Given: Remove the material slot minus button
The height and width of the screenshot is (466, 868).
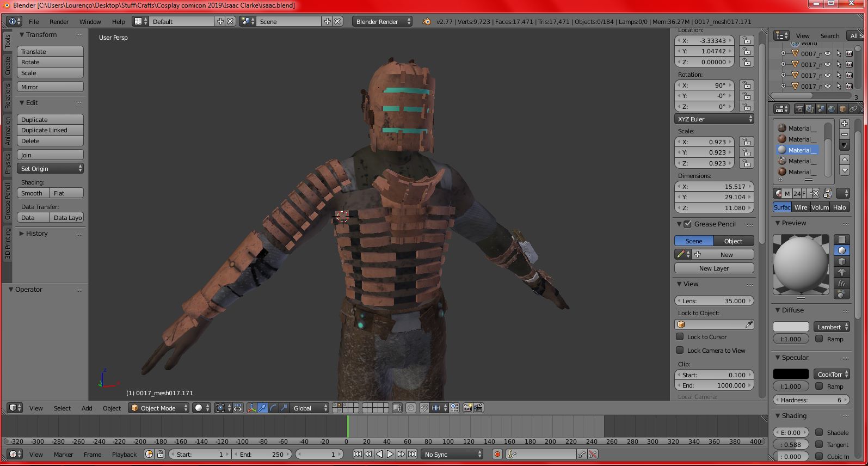Looking at the screenshot, I should (x=845, y=134).
